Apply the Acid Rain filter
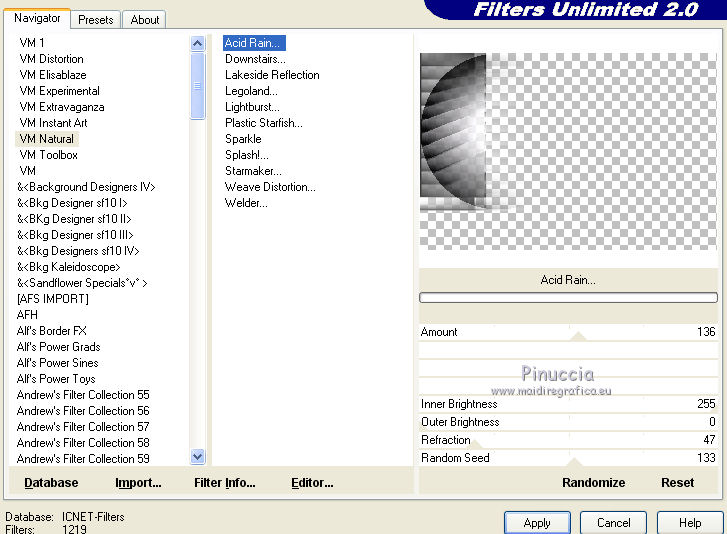The image size is (727, 534). [x=537, y=523]
